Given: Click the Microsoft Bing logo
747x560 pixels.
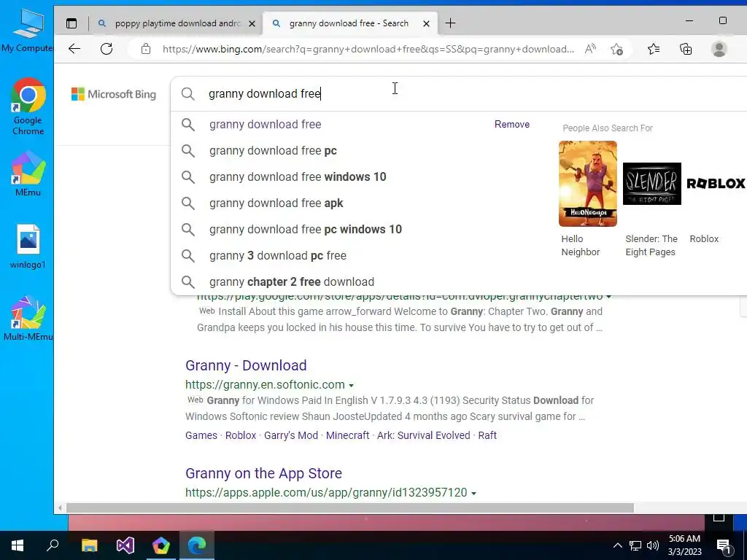Looking at the screenshot, I should coord(114,94).
